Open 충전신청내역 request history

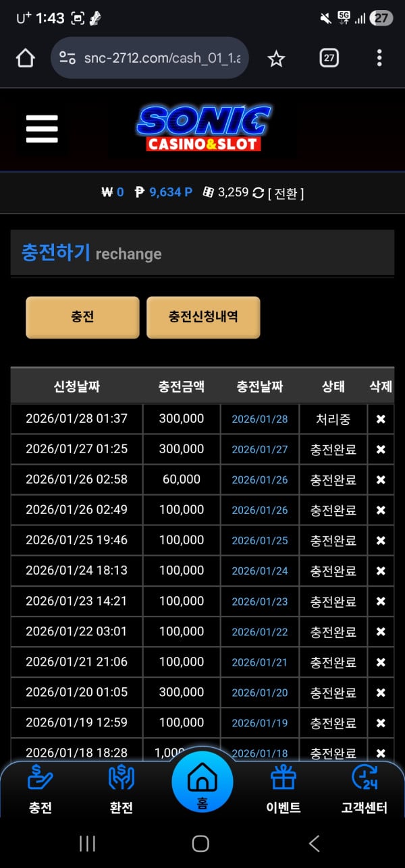(203, 317)
